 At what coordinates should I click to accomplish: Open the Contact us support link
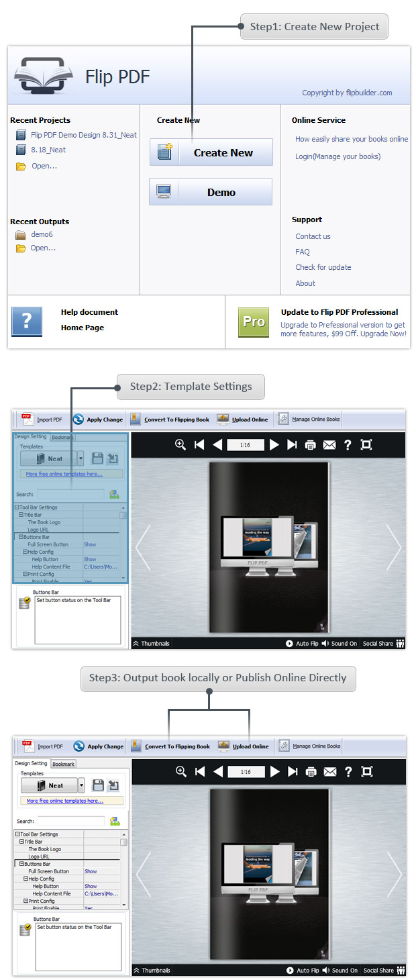tap(313, 236)
